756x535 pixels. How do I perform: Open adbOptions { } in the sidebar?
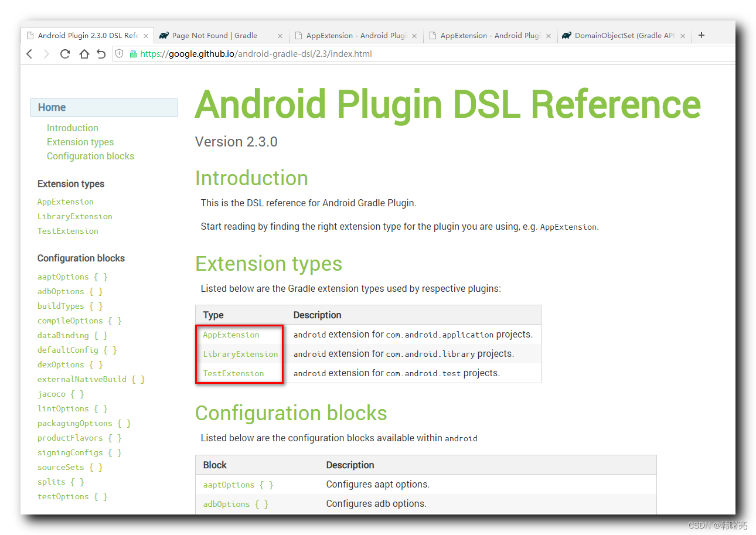click(70, 291)
